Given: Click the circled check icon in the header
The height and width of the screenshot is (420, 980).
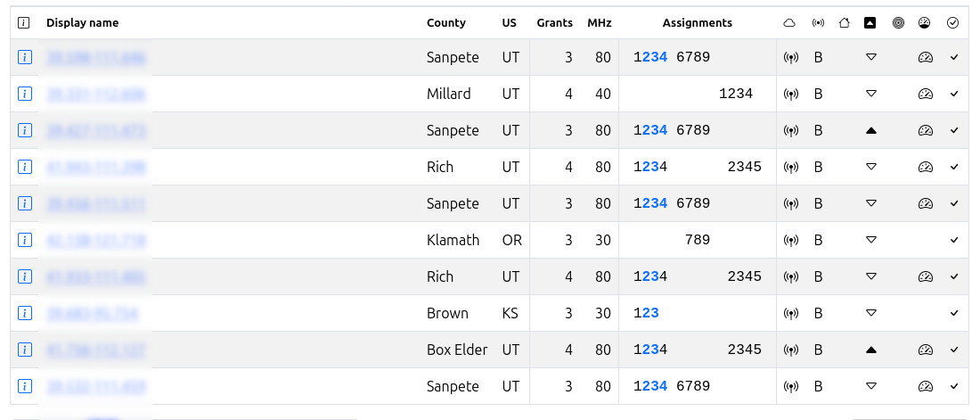Looking at the screenshot, I should [x=952, y=23].
